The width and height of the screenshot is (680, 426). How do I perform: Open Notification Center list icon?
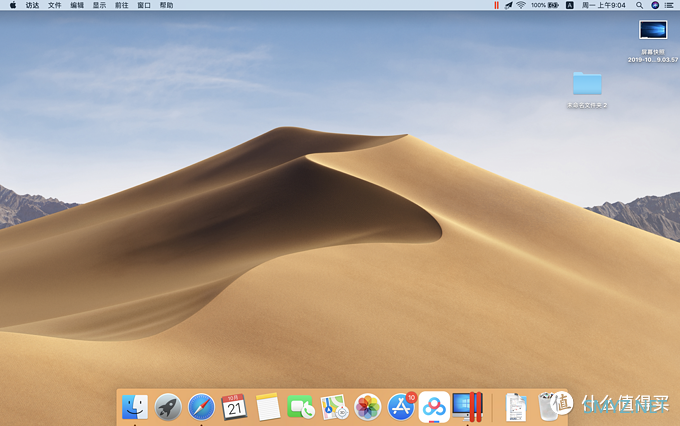(669, 5)
